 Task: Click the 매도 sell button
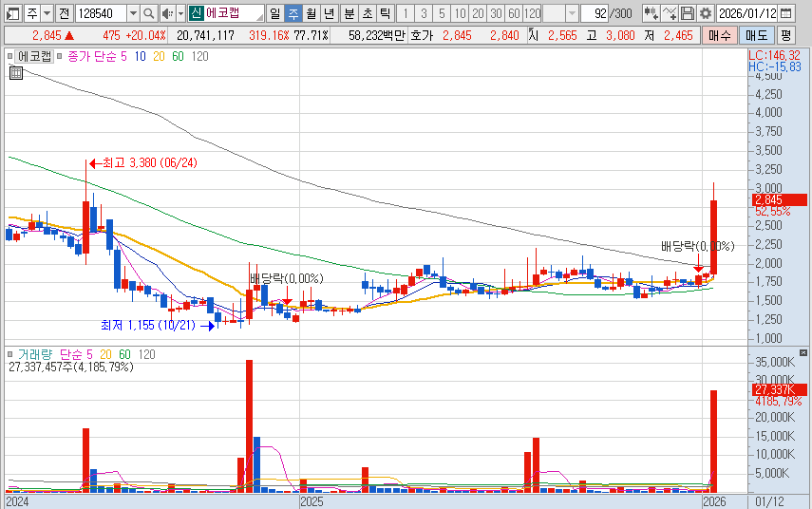757,36
